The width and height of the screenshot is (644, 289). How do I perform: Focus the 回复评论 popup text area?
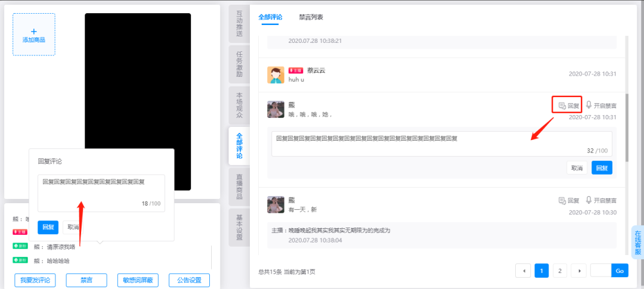[x=101, y=193]
